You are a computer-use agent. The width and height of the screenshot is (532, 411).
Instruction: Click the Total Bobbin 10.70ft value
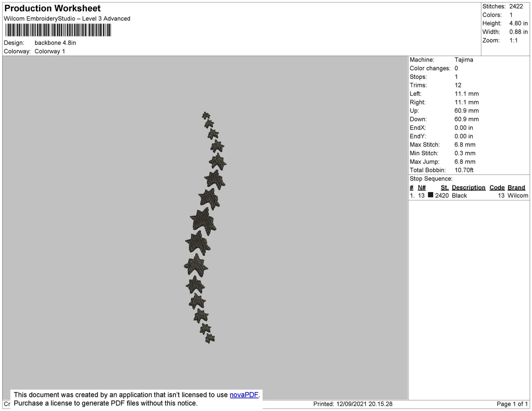point(465,170)
